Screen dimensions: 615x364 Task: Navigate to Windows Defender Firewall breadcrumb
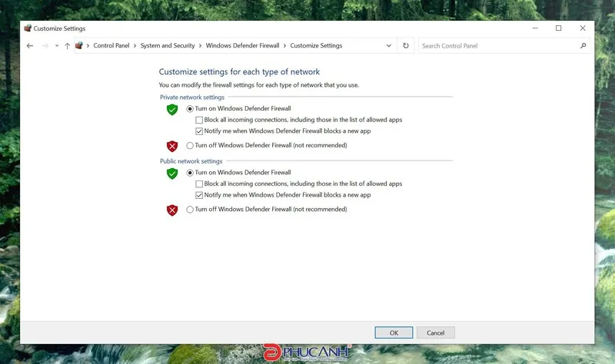tap(242, 45)
